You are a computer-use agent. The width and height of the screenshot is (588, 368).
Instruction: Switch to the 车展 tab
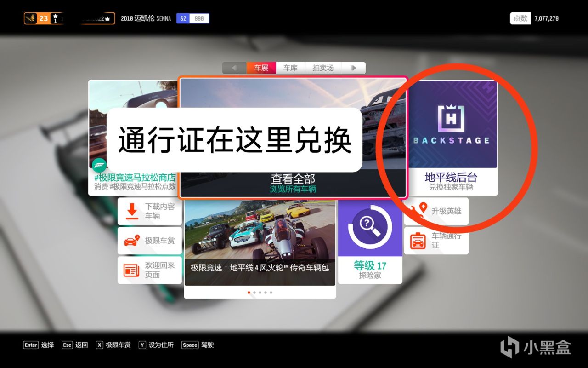click(x=261, y=68)
